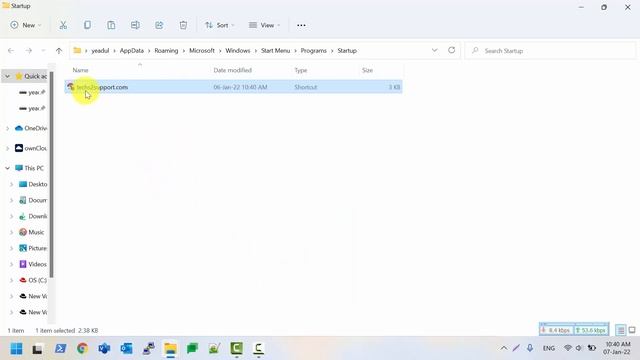This screenshot has width=640, height=360.
Task: Click the ENG language indicator
Action: (549, 348)
